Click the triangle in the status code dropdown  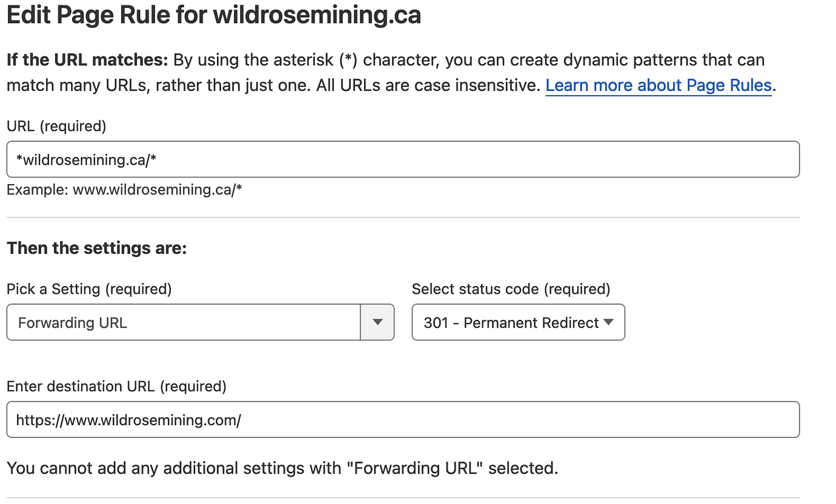609,322
